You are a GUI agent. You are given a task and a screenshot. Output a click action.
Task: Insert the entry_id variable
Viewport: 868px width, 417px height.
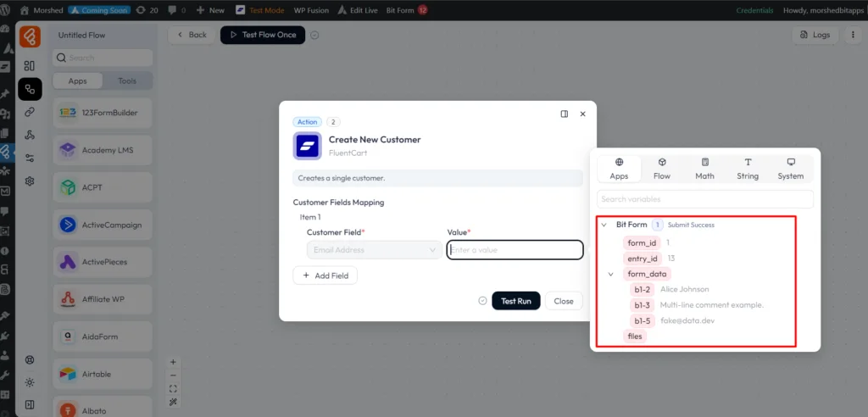coord(642,258)
